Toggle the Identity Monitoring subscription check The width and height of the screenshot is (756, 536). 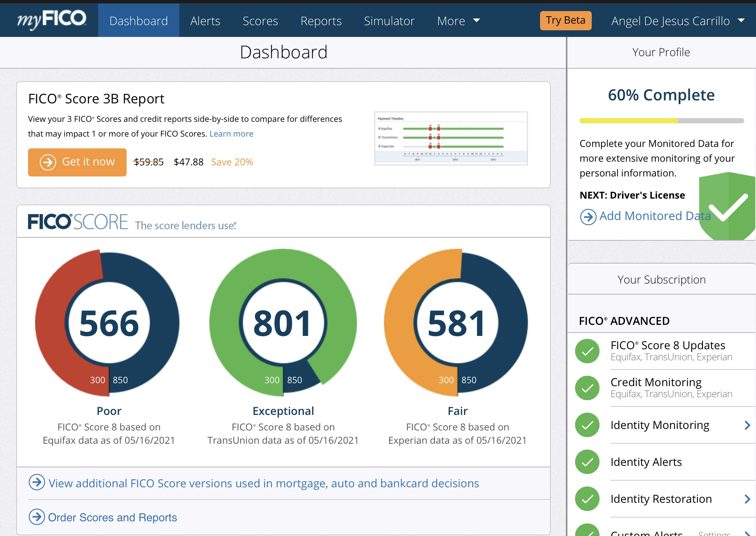[587, 425]
